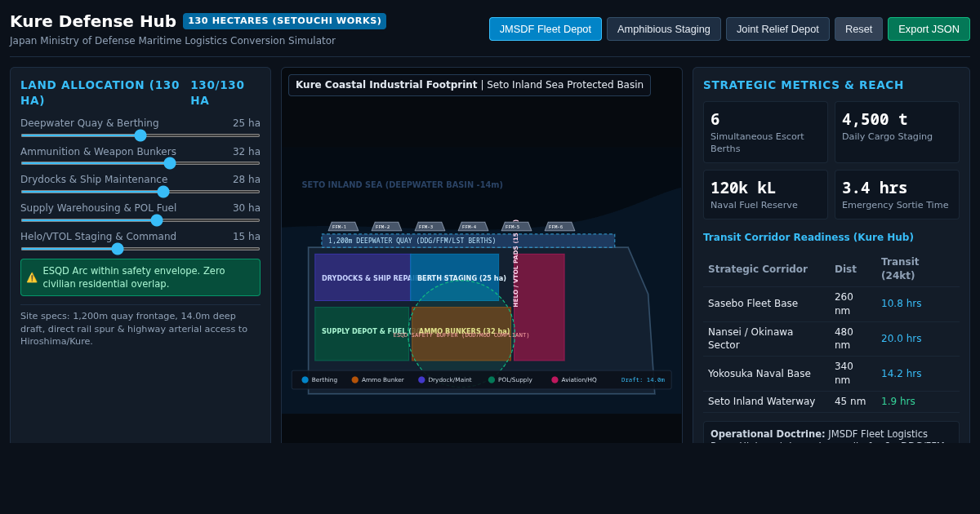The image size is (980, 514).
Task: Click the Drydocks & Ship Repair zone
Action: point(363,277)
